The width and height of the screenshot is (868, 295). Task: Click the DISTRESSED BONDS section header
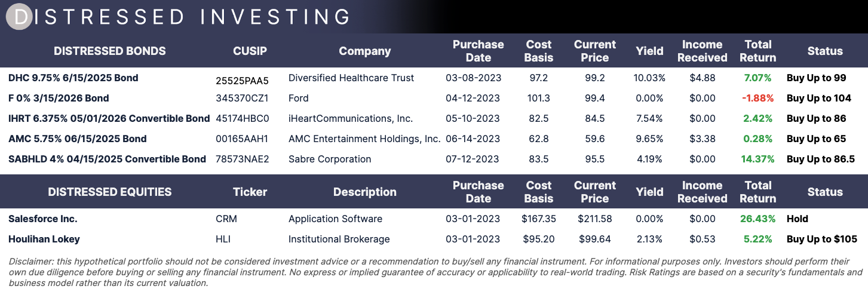(110, 51)
